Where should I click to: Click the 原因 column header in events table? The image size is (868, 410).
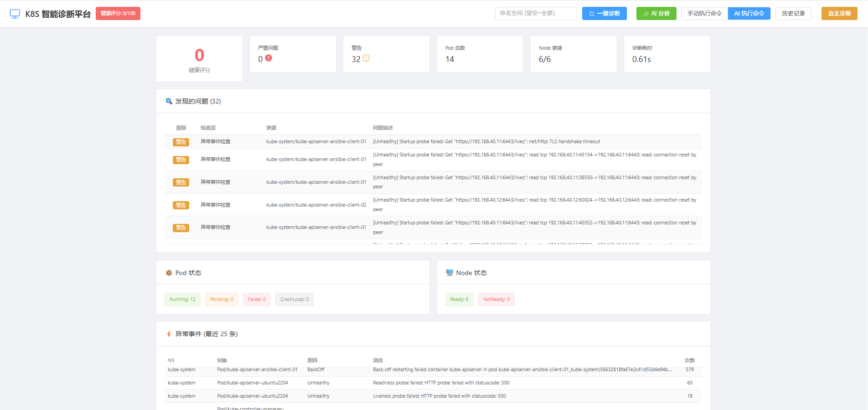tap(312, 361)
